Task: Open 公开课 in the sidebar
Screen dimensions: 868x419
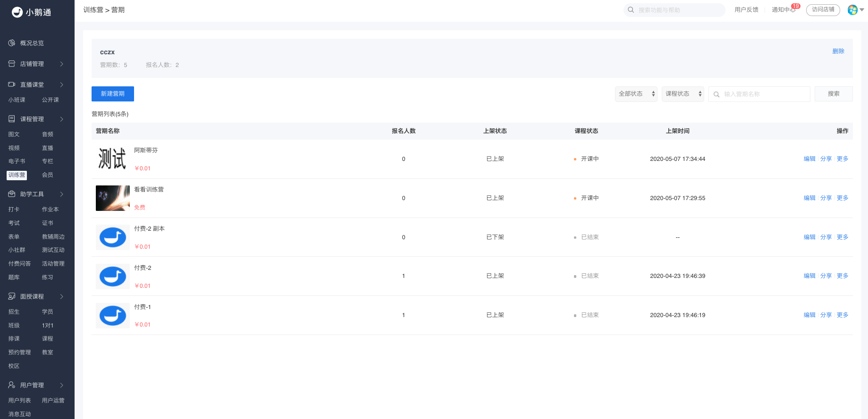Action: coord(51,100)
